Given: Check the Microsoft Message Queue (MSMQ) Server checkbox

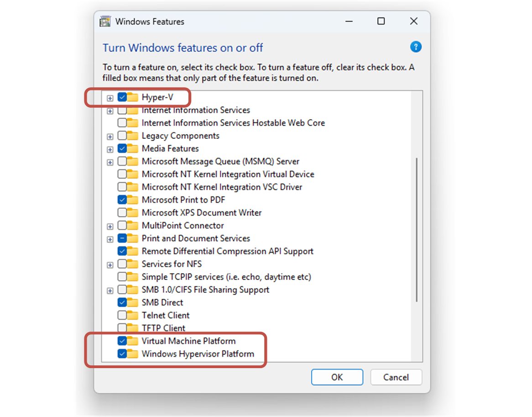Looking at the screenshot, I should pos(122,161).
